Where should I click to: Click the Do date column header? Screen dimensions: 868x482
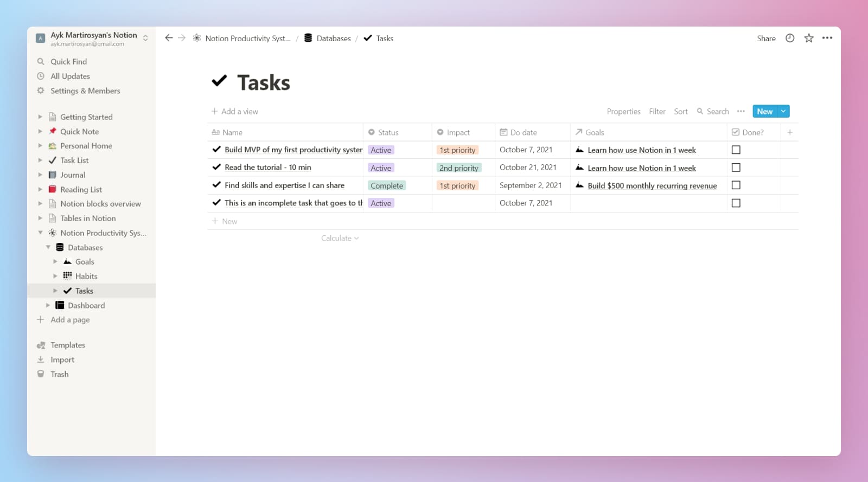532,132
